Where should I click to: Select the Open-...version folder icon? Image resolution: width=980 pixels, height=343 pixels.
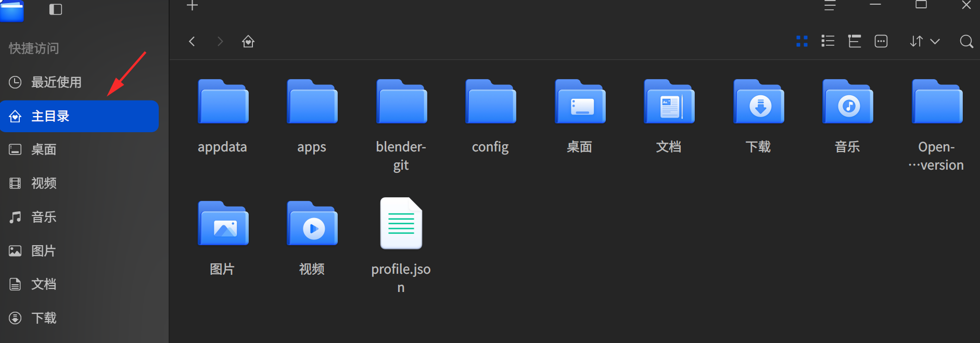[x=937, y=101]
